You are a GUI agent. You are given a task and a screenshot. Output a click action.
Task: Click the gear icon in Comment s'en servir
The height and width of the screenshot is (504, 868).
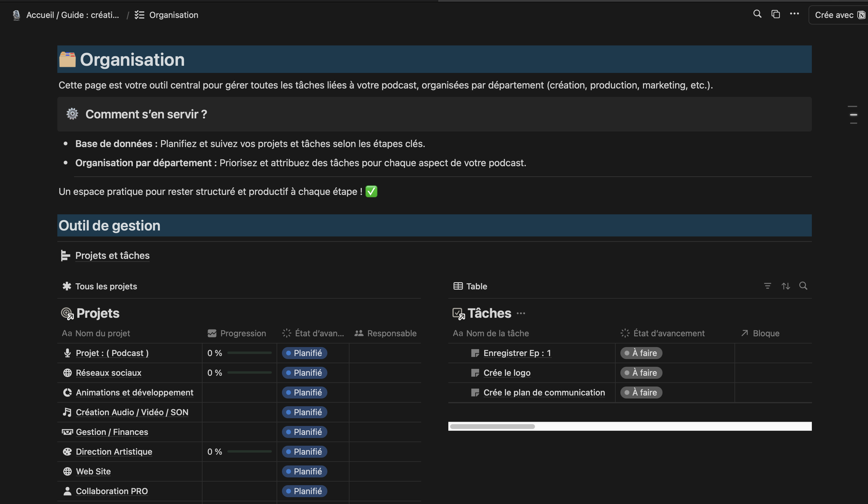coord(72,114)
